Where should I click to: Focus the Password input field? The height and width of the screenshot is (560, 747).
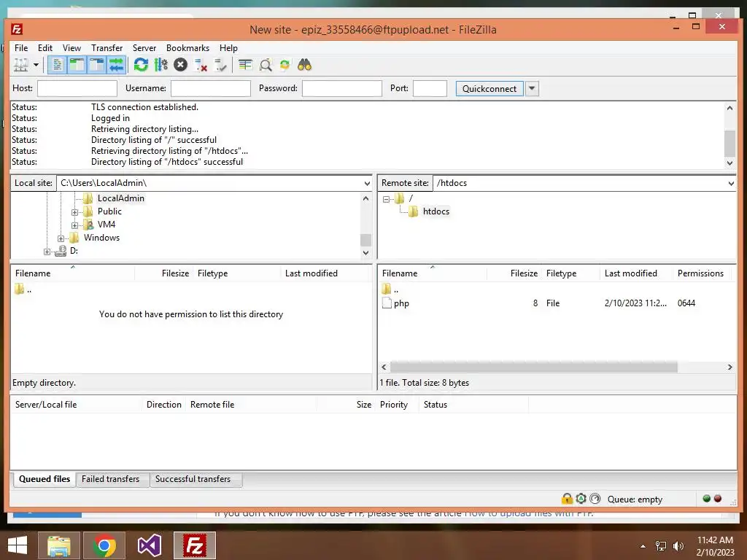(x=342, y=88)
